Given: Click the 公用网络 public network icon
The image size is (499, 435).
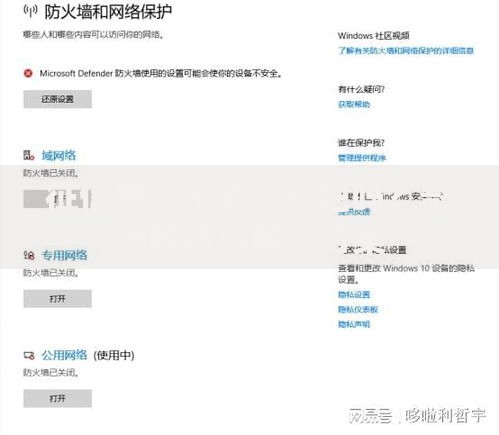Looking at the screenshot, I should (29, 355).
